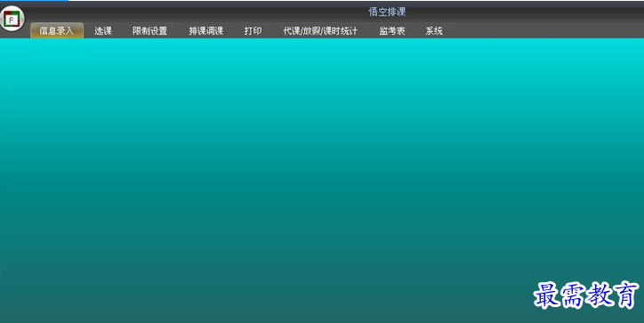Open the 代课/放假/课时统计 tab
The image size is (644, 323).
pyautogui.click(x=320, y=31)
